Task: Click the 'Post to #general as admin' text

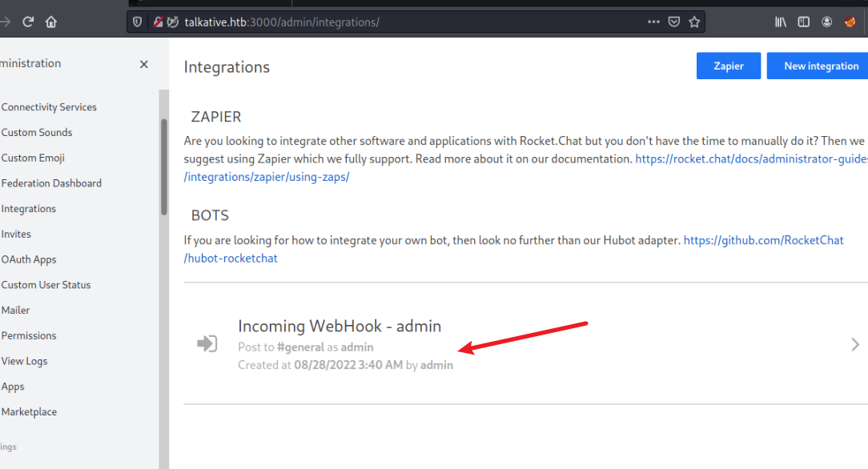Action: [306, 347]
